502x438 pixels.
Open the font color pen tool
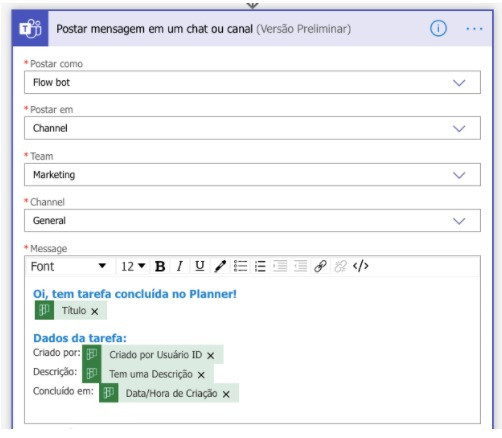pos(220,266)
